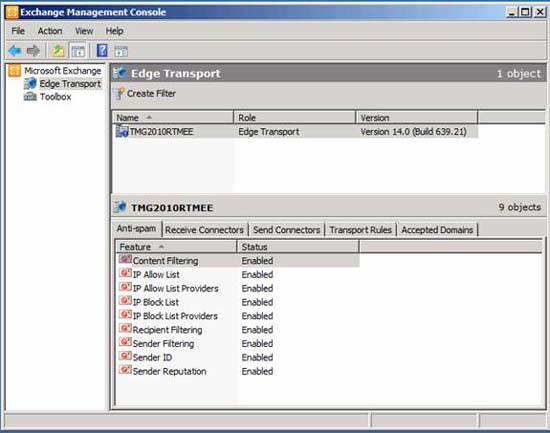Click Enabled status for Sender ID
This screenshot has height=433, width=550.
[257, 357]
